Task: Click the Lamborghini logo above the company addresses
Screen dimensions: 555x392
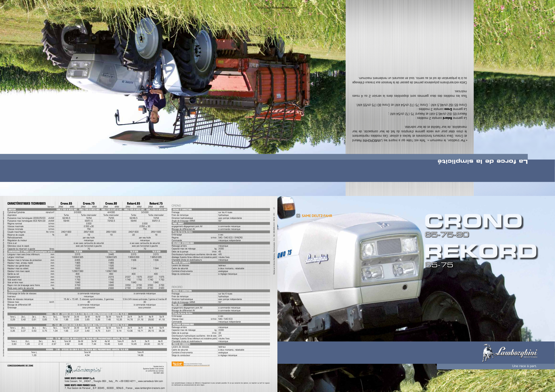Action: click(83, 369)
